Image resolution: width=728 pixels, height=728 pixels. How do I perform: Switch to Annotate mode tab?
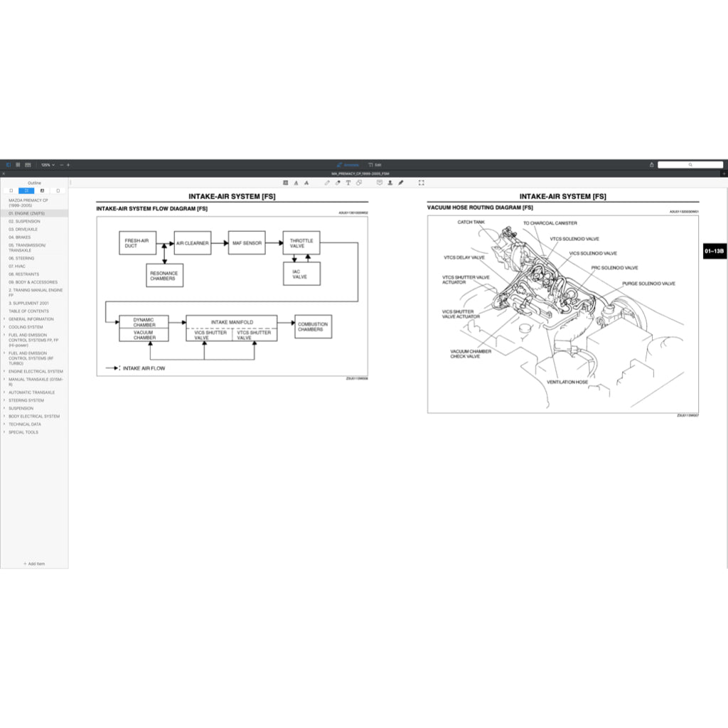pos(348,164)
